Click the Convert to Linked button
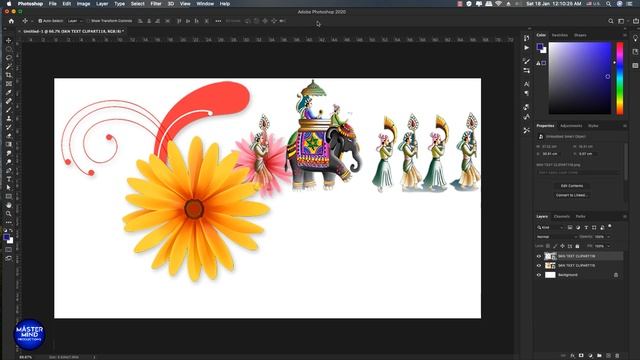640x360 pixels. pos(571,195)
